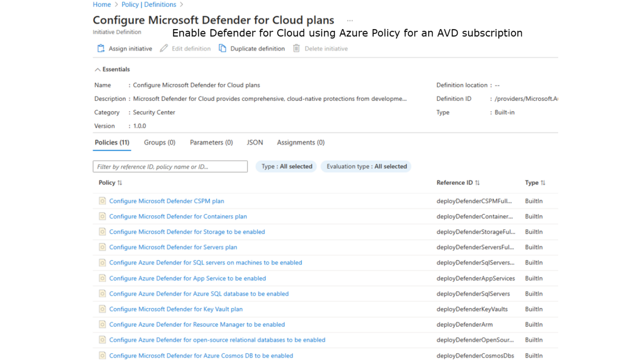644x362 pixels.
Task: Select the deployDefenderKeyVaults reference ID
Action: [472, 309]
